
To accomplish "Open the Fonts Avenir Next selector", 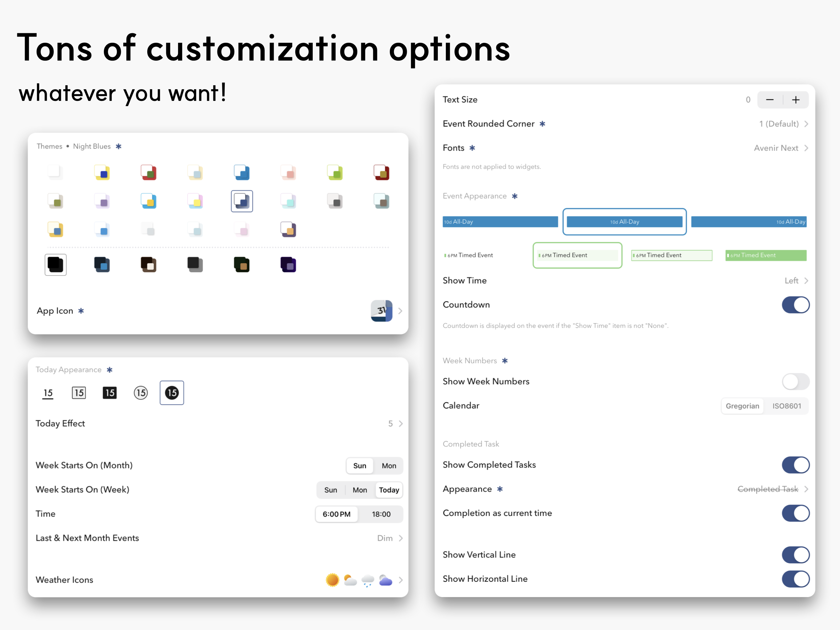I will [x=625, y=148].
